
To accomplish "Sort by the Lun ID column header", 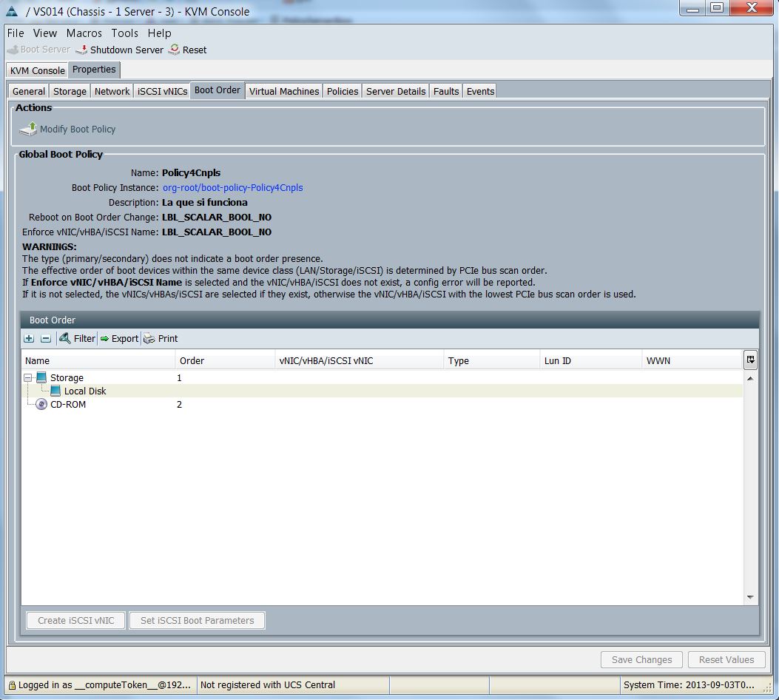I will click(x=590, y=360).
